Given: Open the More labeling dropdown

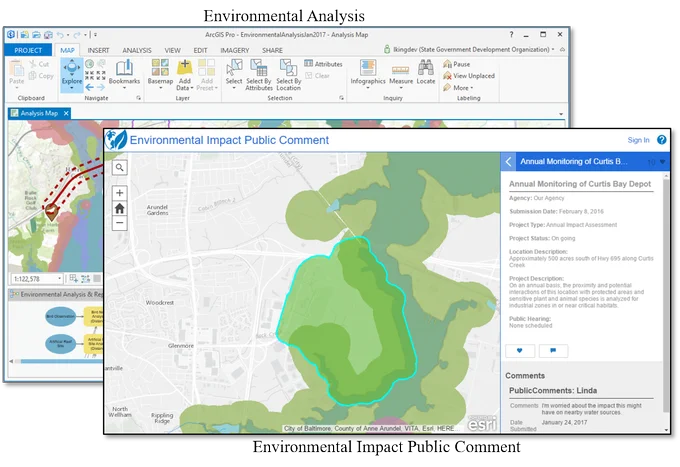Looking at the screenshot, I should 459,88.
